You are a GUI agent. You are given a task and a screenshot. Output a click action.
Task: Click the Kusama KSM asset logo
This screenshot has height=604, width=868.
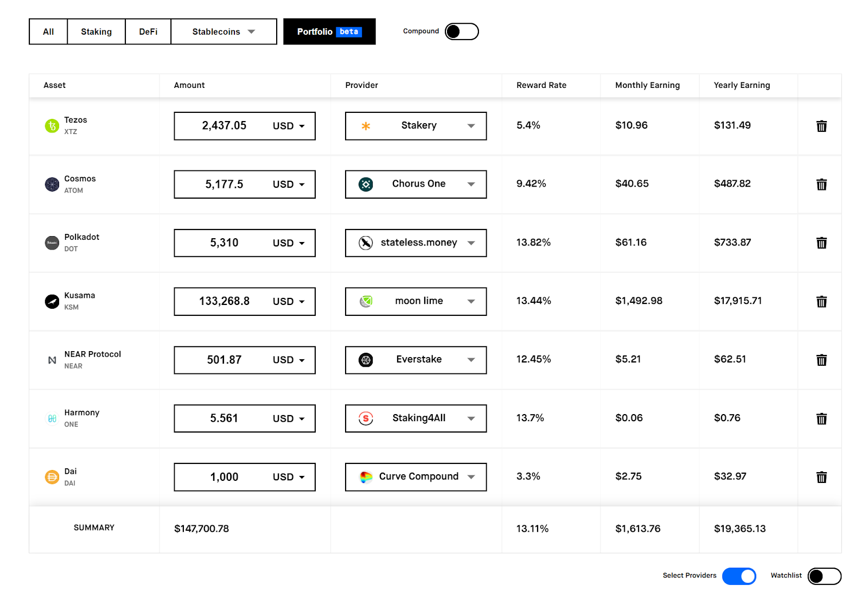pos(52,301)
